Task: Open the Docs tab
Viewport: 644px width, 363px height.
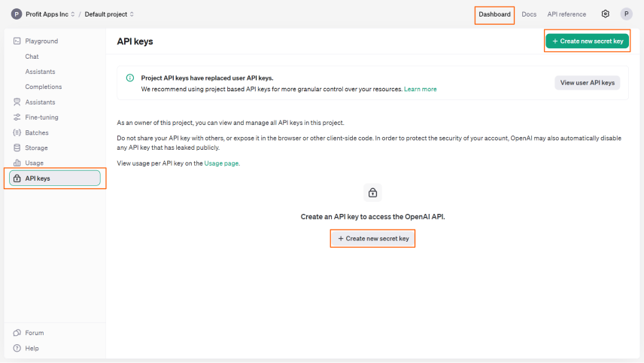Action: [529, 14]
